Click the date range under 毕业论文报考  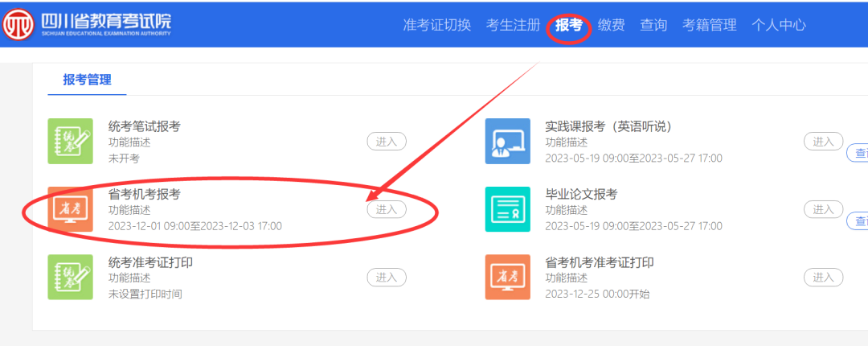(634, 226)
